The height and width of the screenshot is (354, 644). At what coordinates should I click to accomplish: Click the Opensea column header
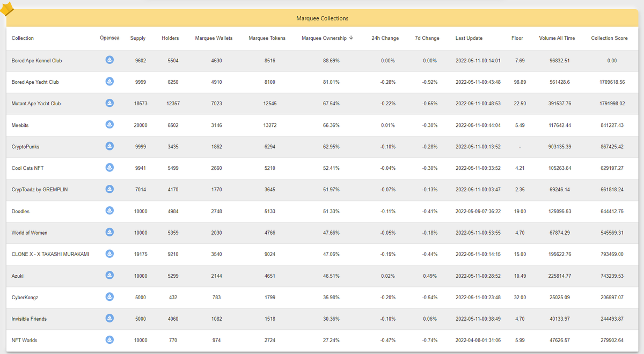tap(109, 38)
